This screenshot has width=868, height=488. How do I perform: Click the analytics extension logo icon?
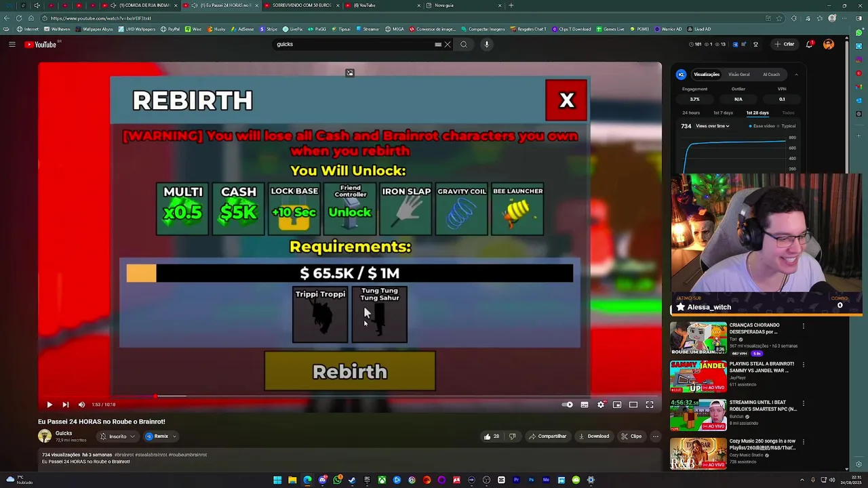click(682, 75)
